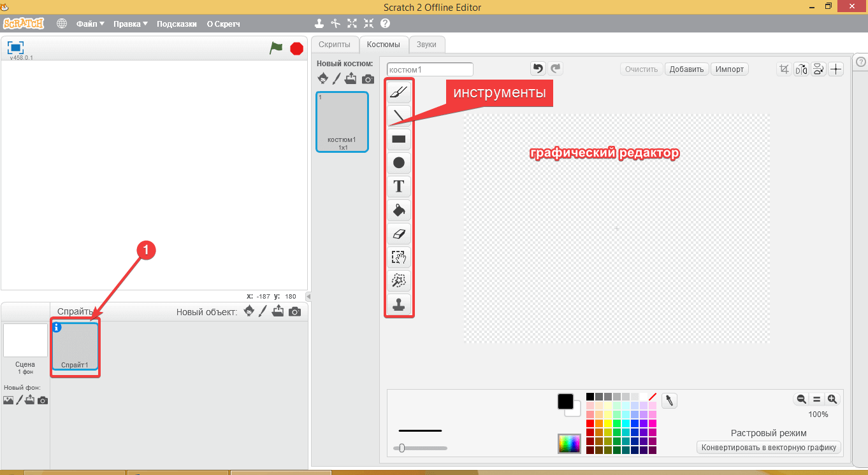Select the Rectangle tool
Screen dimensions: 868x475
pyautogui.click(x=399, y=139)
